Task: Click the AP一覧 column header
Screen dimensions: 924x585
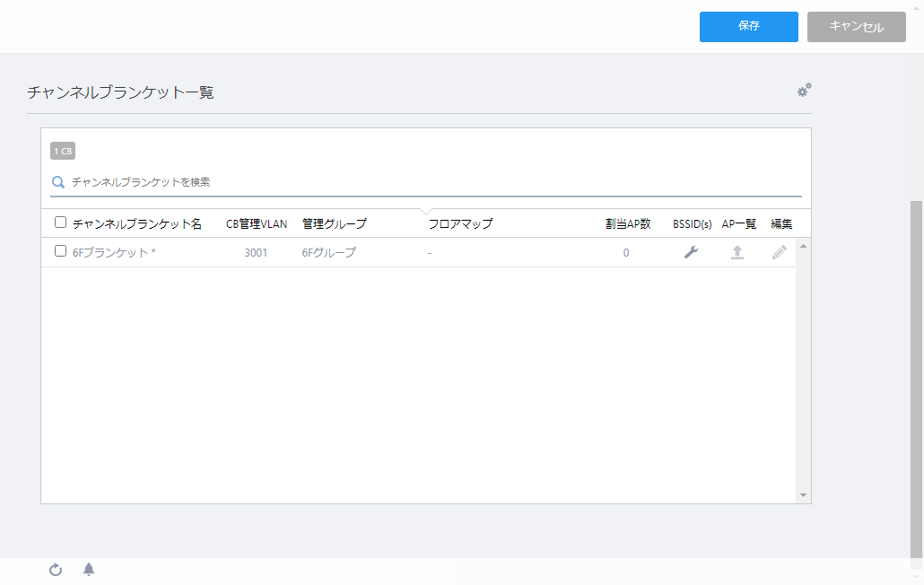Action: tap(739, 224)
